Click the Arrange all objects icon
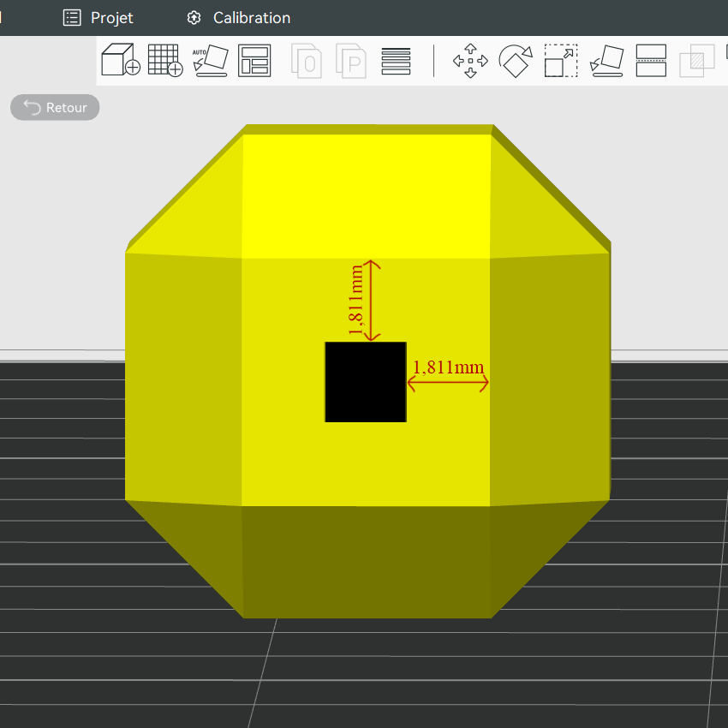 pyautogui.click(x=254, y=60)
